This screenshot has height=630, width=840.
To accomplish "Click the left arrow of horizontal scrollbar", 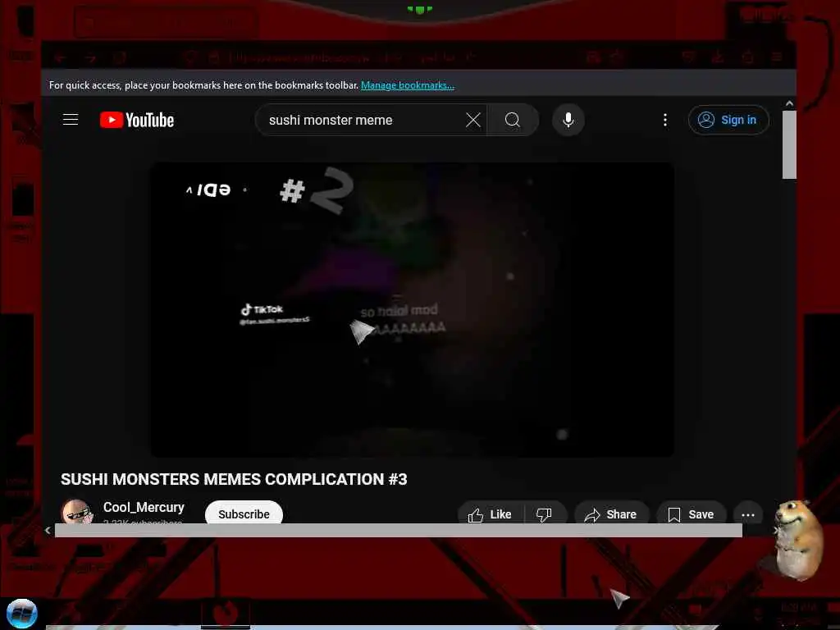I will click(48, 531).
